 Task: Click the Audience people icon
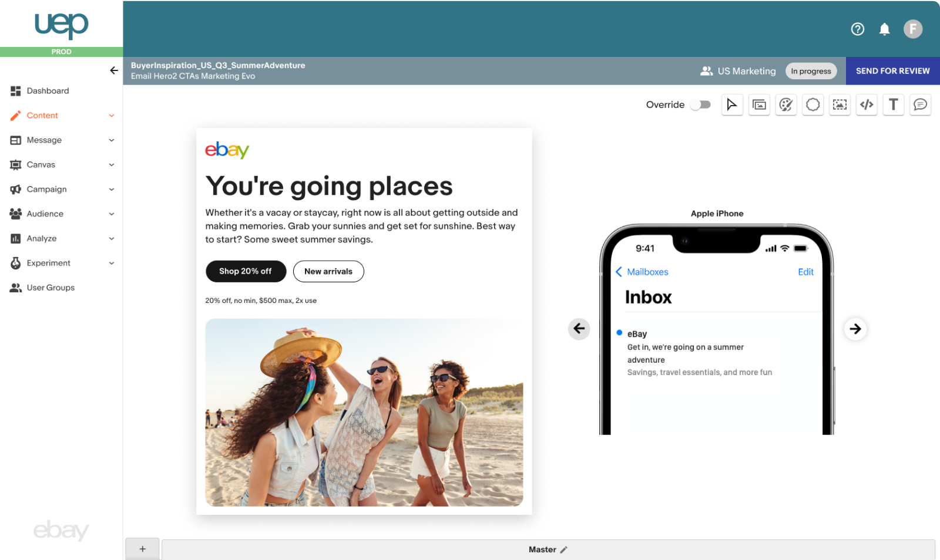point(16,214)
